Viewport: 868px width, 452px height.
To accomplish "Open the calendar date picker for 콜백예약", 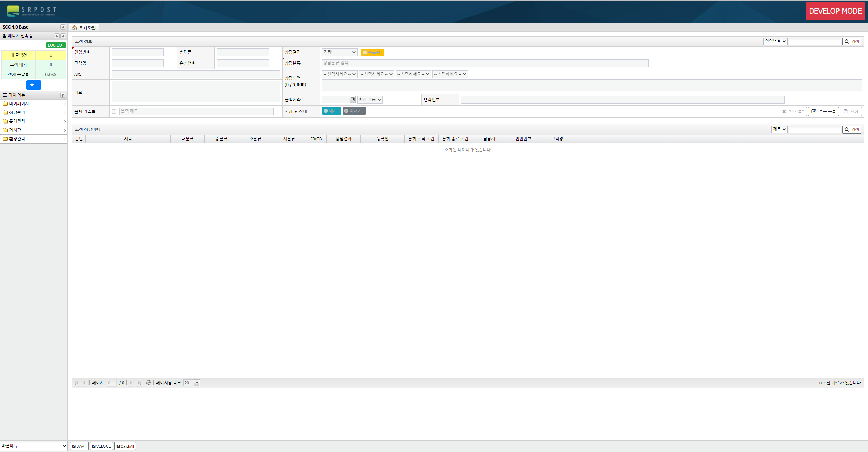I will [x=353, y=100].
